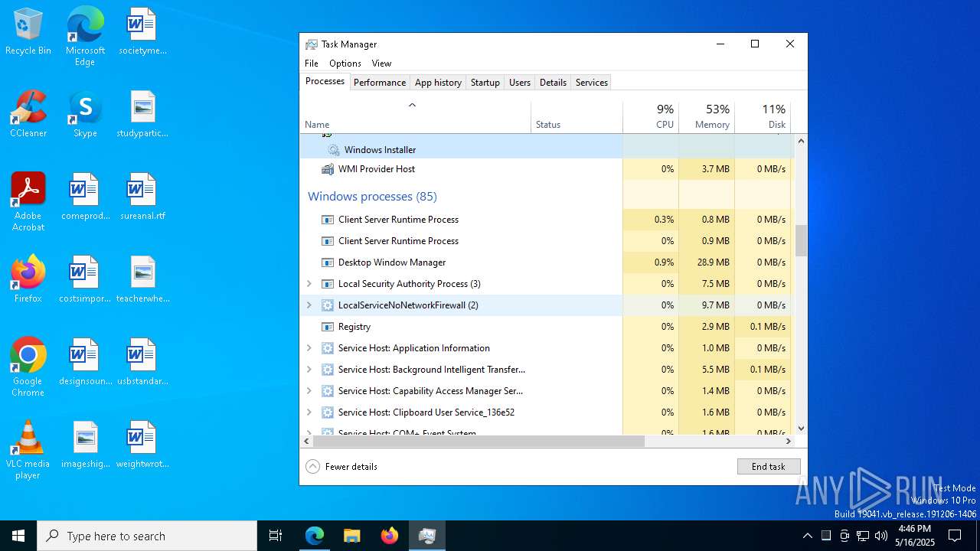Image resolution: width=980 pixels, height=551 pixels.
Task: Switch to the Details tab
Action: click(553, 83)
